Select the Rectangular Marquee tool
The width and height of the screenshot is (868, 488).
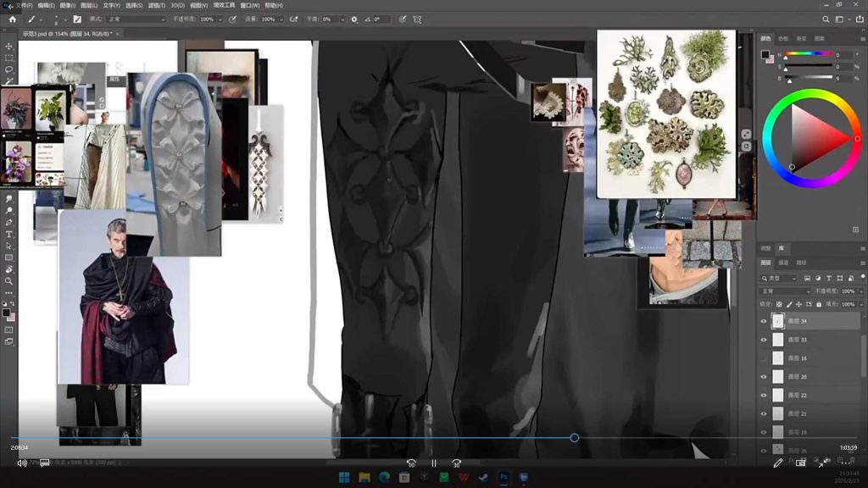click(x=9, y=58)
